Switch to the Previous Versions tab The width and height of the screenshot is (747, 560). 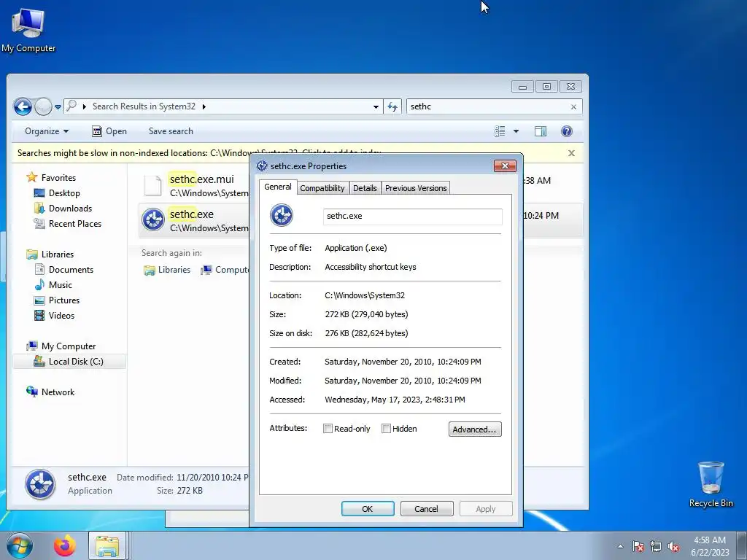(416, 188)
